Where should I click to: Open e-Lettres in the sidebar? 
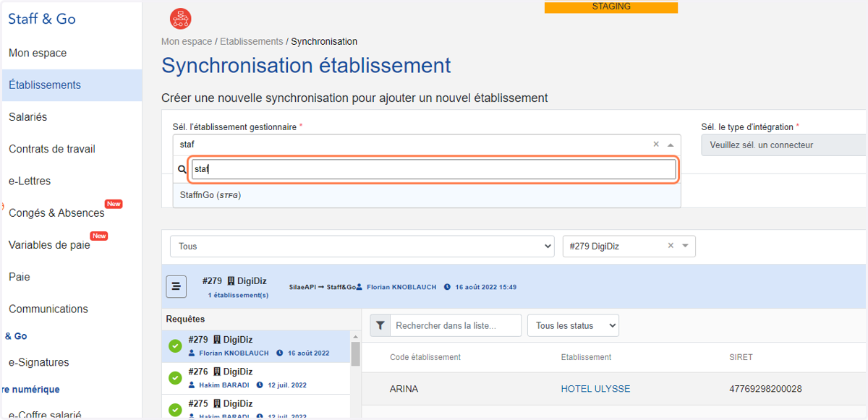30,181
